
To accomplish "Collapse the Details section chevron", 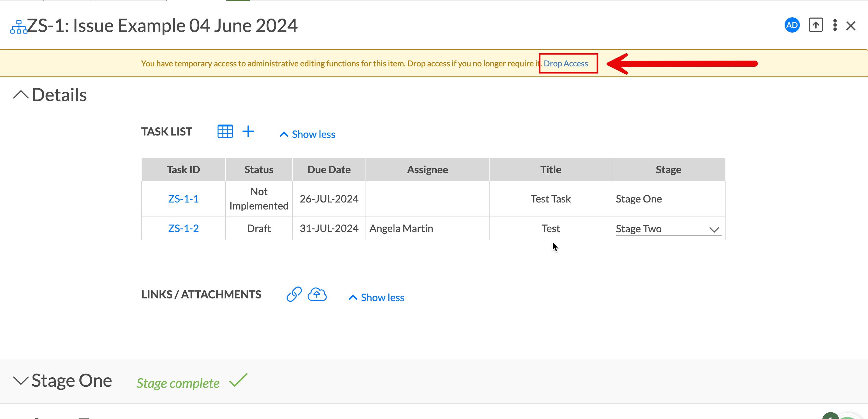I will [x=21, y=95].
